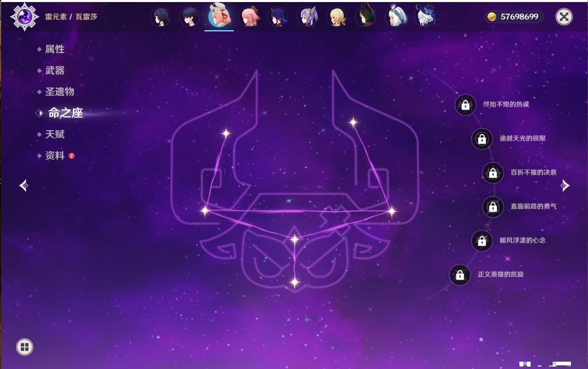Click lock icon beside 暖风浮漾的心念
This screenshot has width=588, height=369.
[x=482, y=241]
